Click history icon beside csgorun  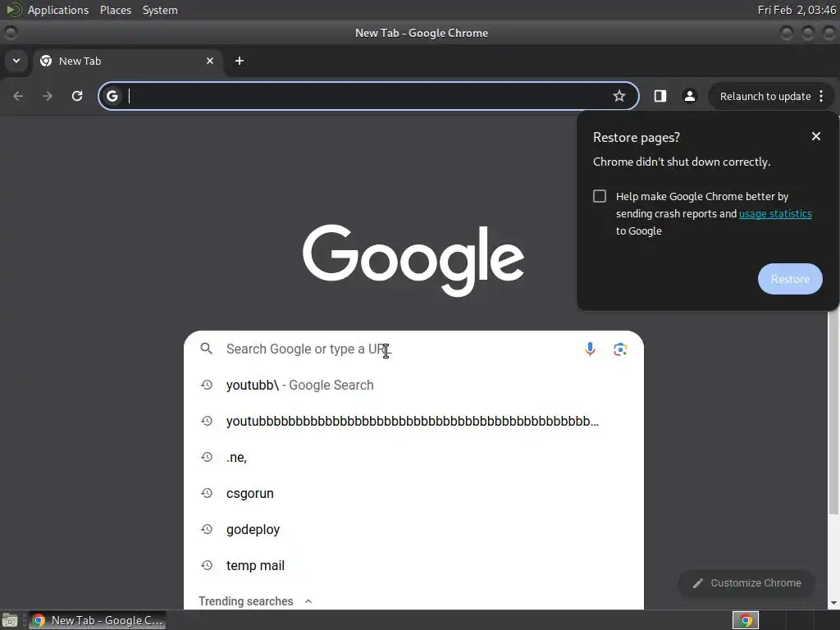207,493
